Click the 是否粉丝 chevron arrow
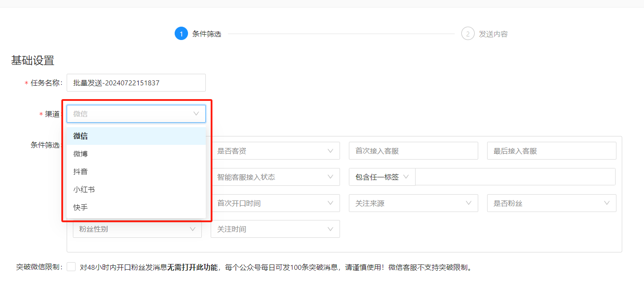The height and width of the screenshot is (284, 644). pos(607,203)
